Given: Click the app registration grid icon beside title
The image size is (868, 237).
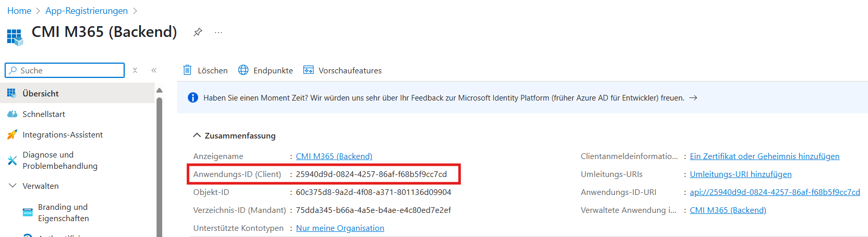Looking at the screenshot, I should [x=15, y=37].
